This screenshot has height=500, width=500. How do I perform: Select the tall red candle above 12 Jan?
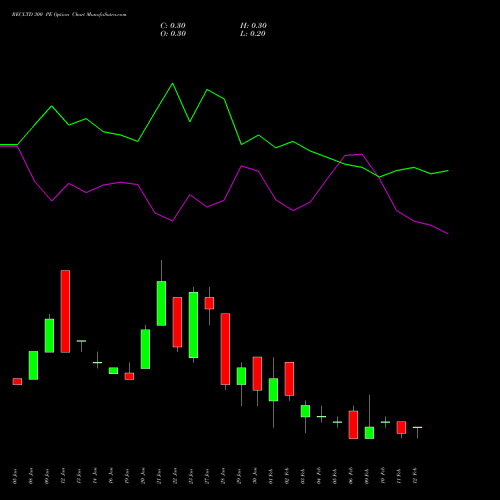(x=65, y=311)
